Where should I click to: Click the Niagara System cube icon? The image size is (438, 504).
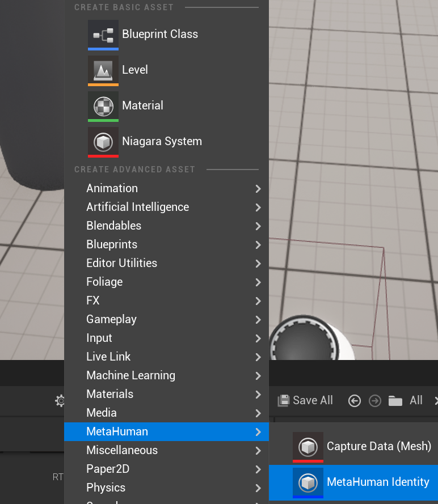click(x=103, y=142)
